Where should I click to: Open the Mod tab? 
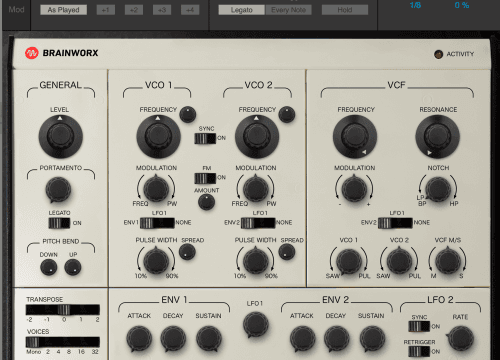tap(16, 10)
